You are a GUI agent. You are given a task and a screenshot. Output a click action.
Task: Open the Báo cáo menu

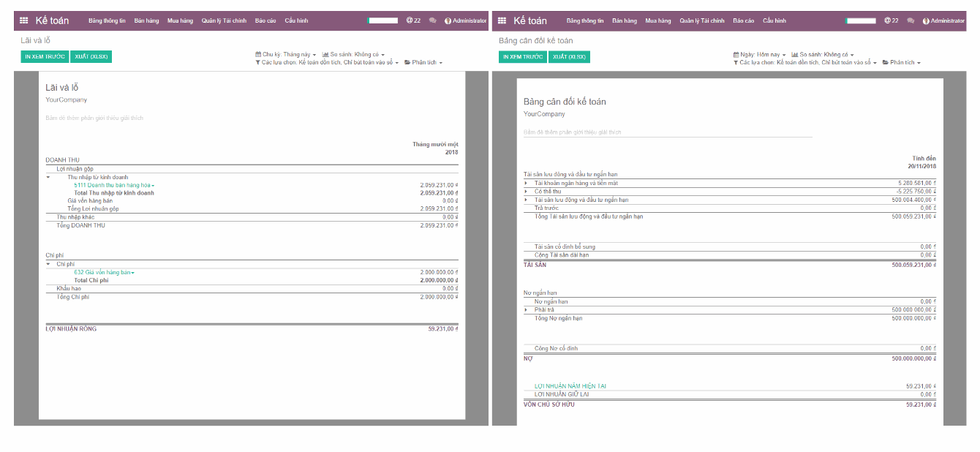click(265, 20)
